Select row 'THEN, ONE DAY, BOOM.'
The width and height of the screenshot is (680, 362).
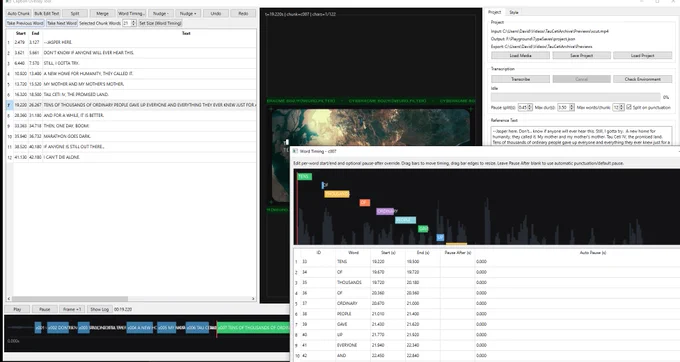tap(130, 126)
